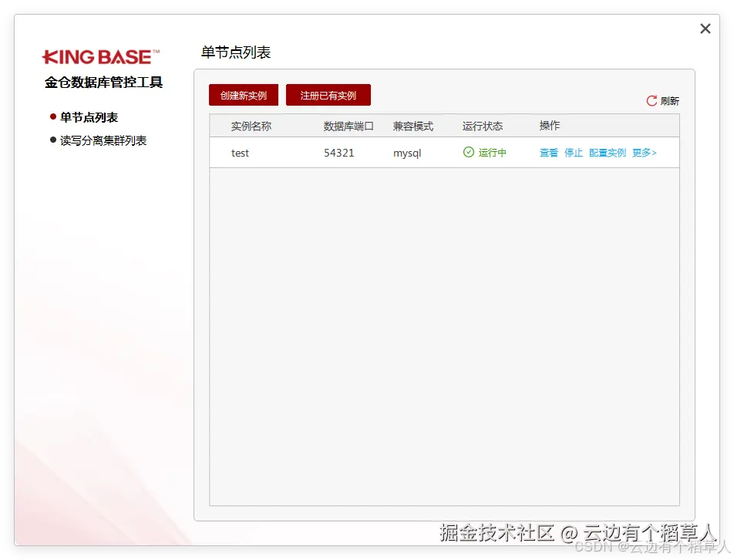The image size is (734, 560).
Task: Click 停止 to stop the test instance
Action: (x=574, y=153)
